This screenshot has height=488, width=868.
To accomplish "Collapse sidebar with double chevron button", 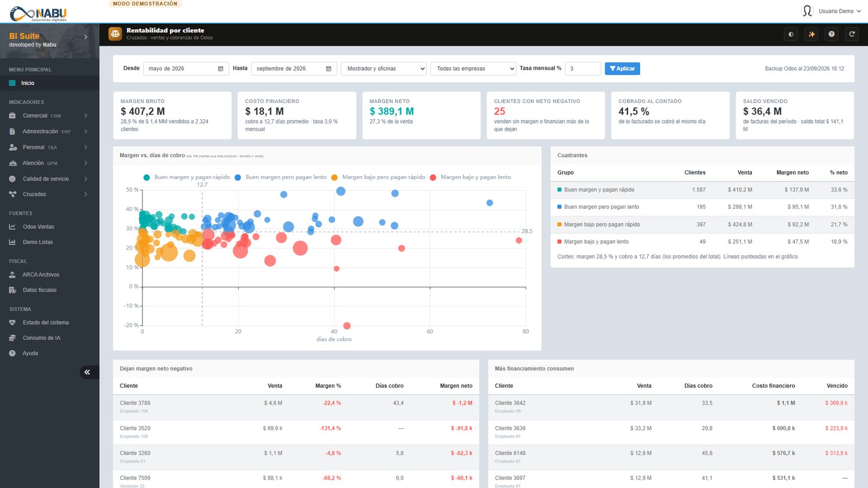I will 87,372.
